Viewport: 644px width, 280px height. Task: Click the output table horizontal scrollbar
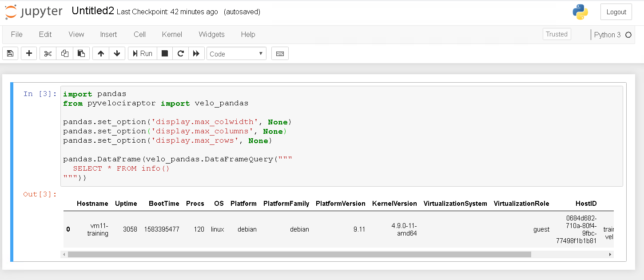point(299,255)
